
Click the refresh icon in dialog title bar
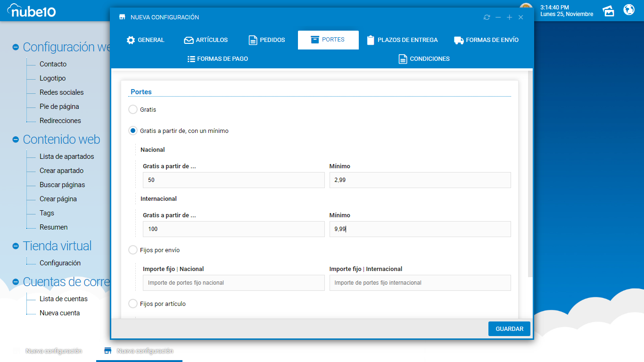coord(487,17)
